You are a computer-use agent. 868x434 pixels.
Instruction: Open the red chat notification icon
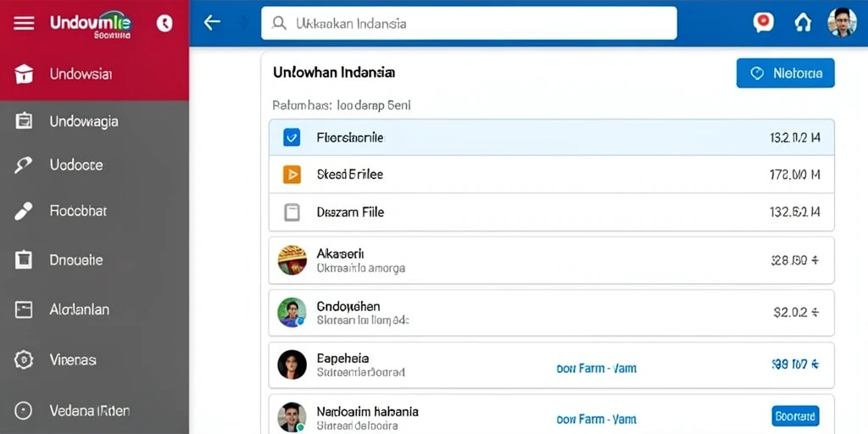(x=763, y=22)
